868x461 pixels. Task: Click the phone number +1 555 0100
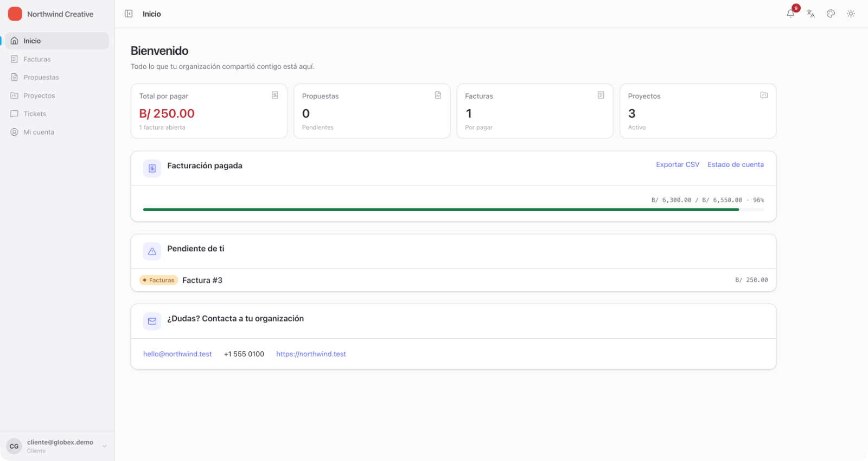click(x=244, y=354)
